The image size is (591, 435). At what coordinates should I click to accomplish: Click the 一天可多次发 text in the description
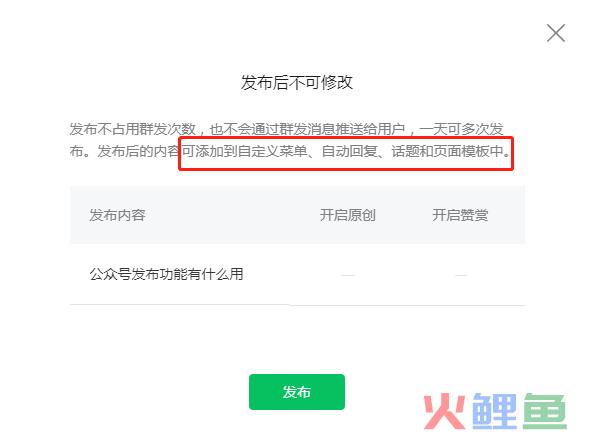point(461,129)
